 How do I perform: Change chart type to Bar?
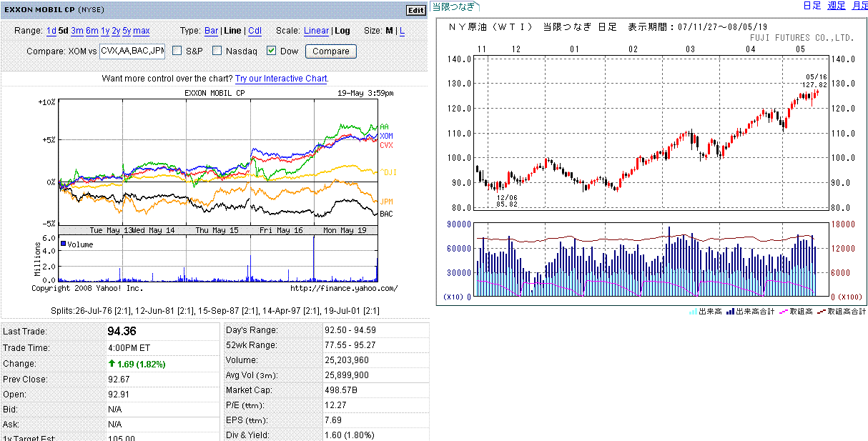tap(211, 31)
